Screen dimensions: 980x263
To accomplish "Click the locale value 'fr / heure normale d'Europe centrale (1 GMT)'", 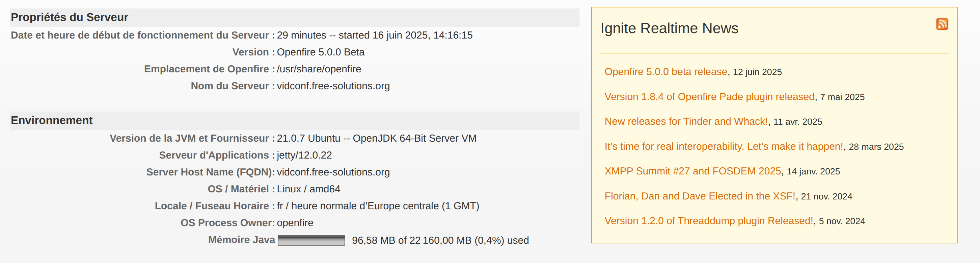I will pos(378,206).
